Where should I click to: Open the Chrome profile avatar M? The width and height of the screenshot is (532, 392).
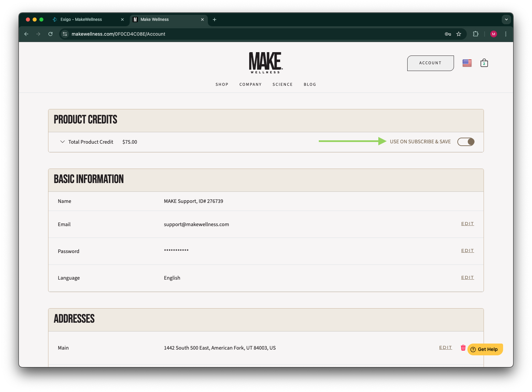[x=493, y=34]
